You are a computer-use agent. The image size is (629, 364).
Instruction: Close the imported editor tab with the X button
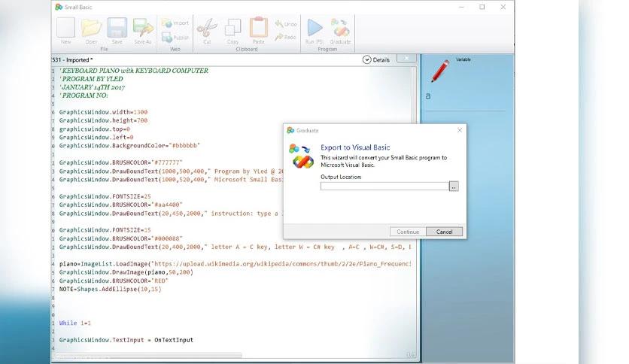click(x=406, y=59)
